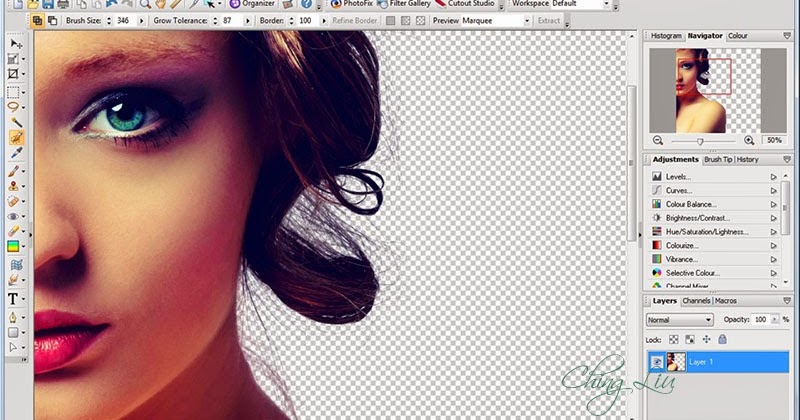Select the Mesh Warp tool
800x420 pixels.
click(16, 265)
